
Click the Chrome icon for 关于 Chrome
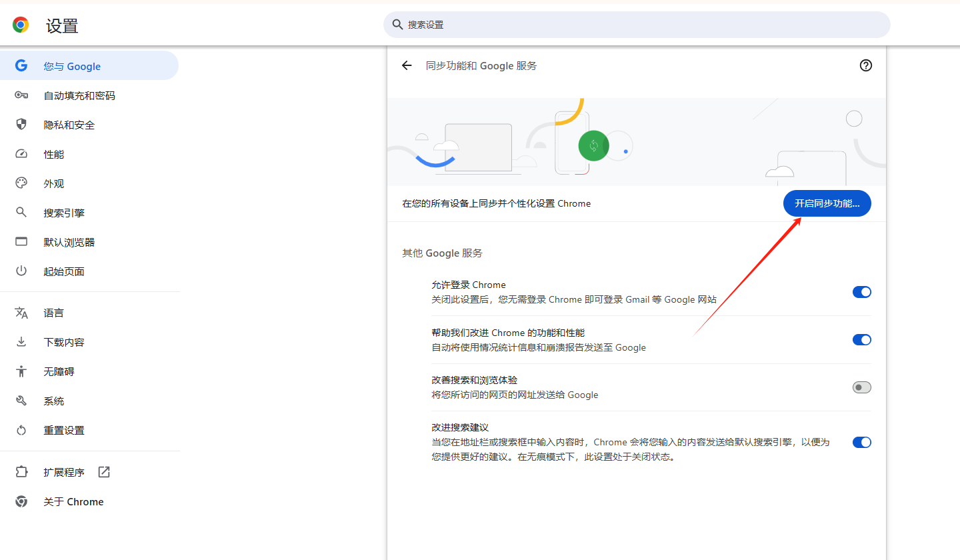coord(21,501)
